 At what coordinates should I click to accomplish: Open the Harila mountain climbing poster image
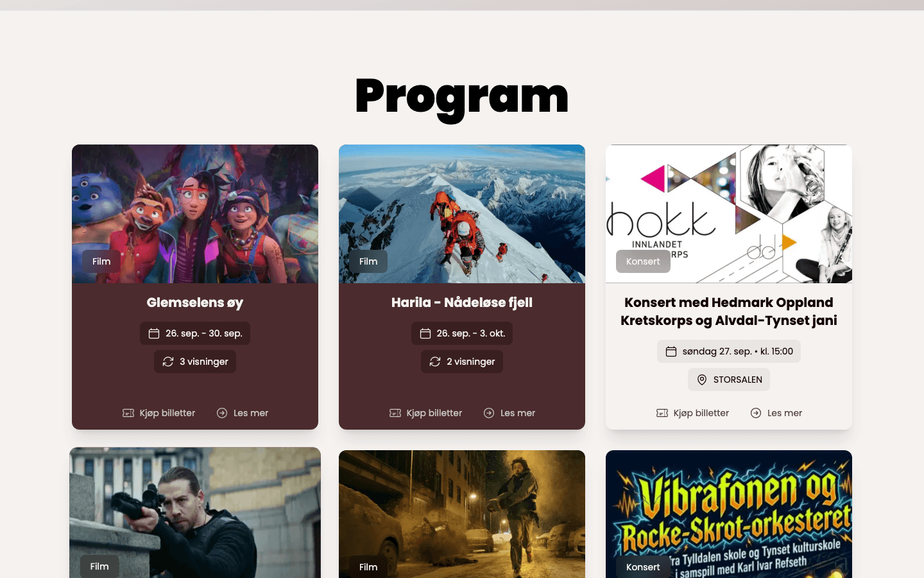462,214
